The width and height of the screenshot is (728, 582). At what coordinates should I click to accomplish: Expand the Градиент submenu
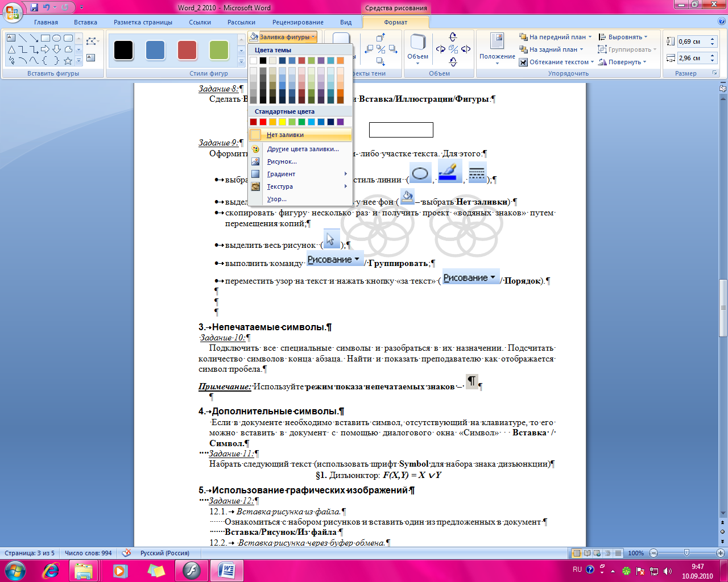pyautogui.click(x=300, y=174)
